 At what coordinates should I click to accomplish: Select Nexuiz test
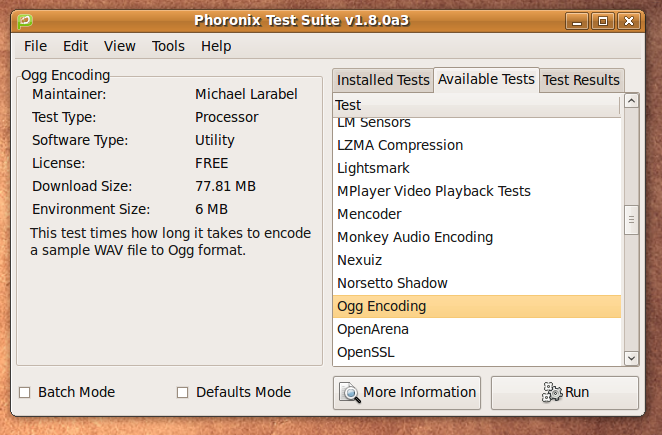click(x=477, y=260)
